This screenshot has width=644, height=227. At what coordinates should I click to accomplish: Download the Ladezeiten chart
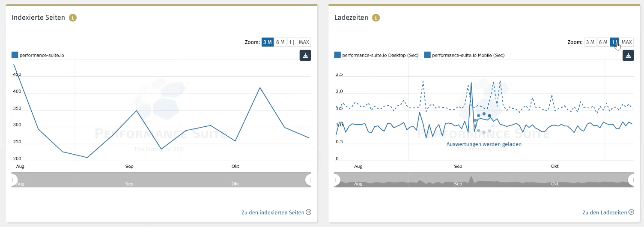coord(628,55)
